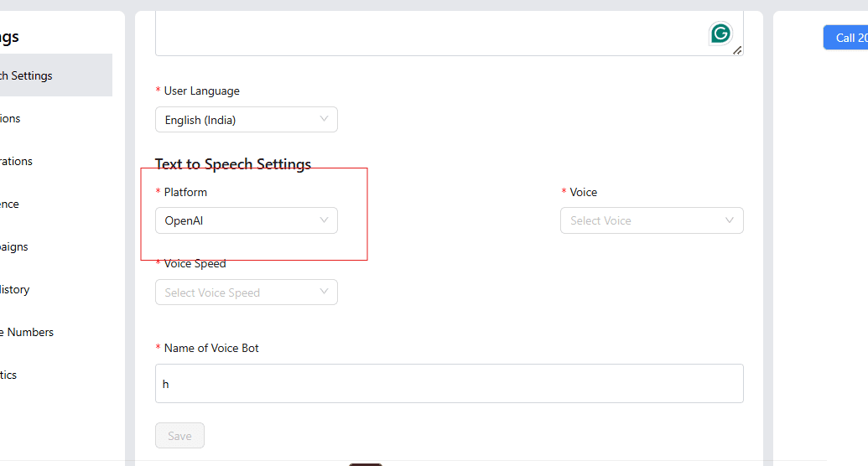Open the Numbers sidebar item
The image size is (868, 466).
click(x=29, y=332)
